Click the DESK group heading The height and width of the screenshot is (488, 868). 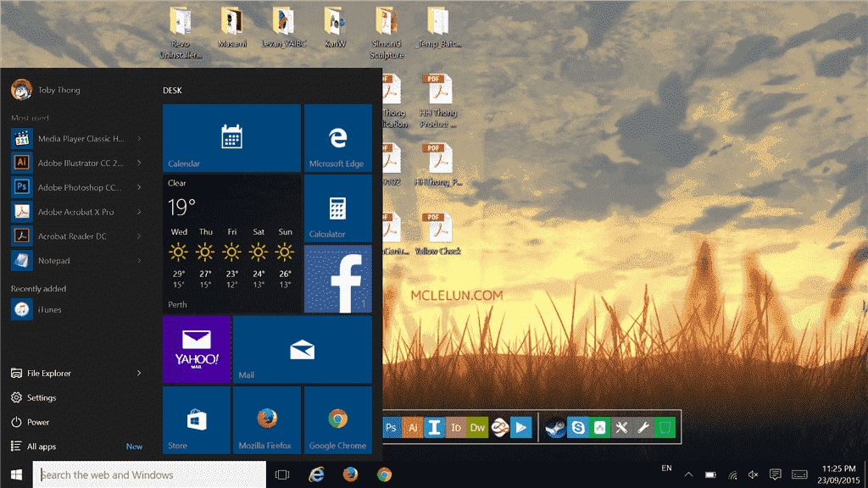click(x=172, y=90)
